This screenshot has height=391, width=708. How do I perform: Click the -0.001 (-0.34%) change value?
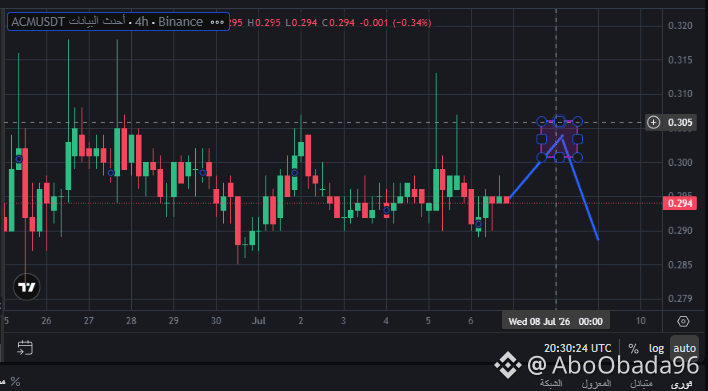coord(396,22)
